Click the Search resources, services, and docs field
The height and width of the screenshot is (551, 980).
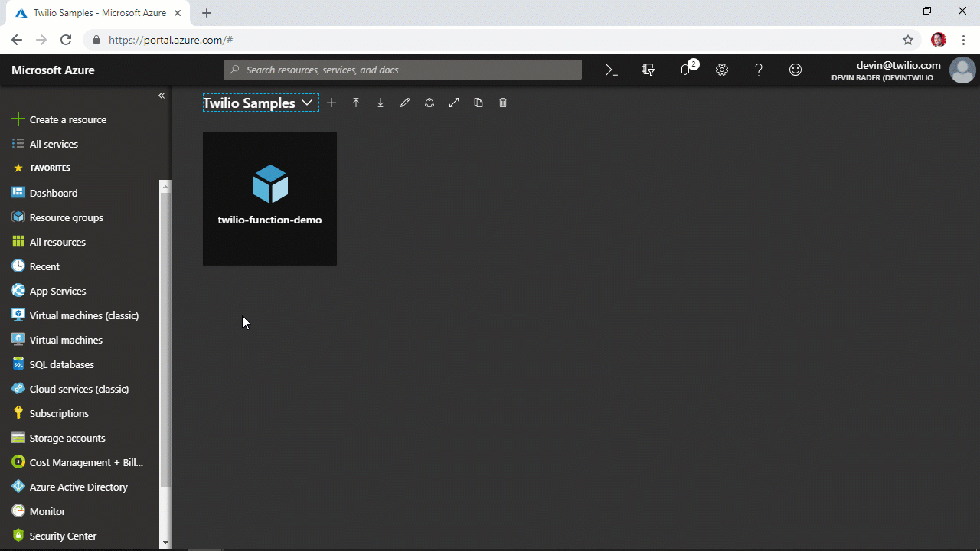403,70
